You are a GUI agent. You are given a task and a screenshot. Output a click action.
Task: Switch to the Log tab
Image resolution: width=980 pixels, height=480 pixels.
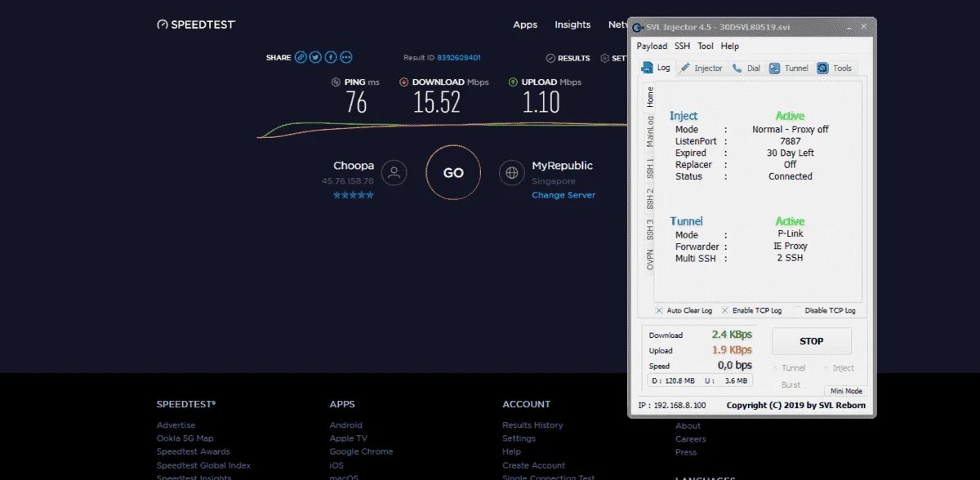pos(656,68)
